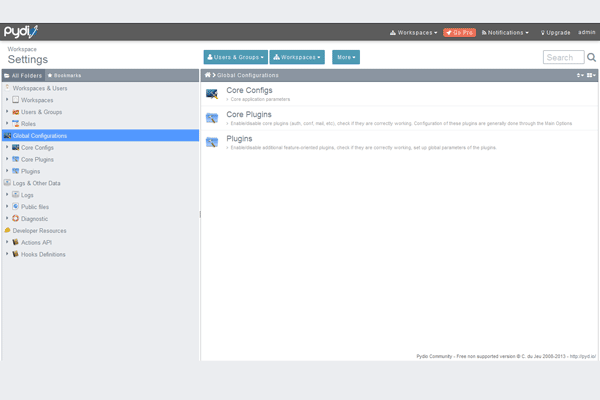Click into the Search input field

[x=563, y=58]
